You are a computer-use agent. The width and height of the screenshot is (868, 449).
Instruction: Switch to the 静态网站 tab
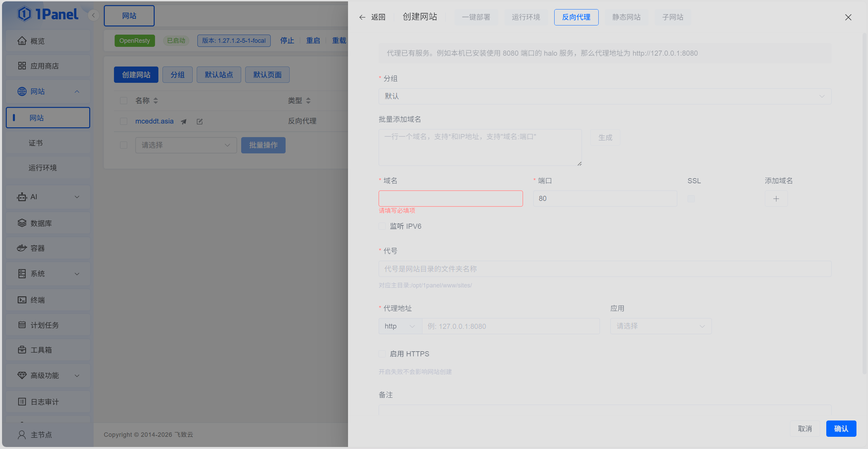(626, 17)
